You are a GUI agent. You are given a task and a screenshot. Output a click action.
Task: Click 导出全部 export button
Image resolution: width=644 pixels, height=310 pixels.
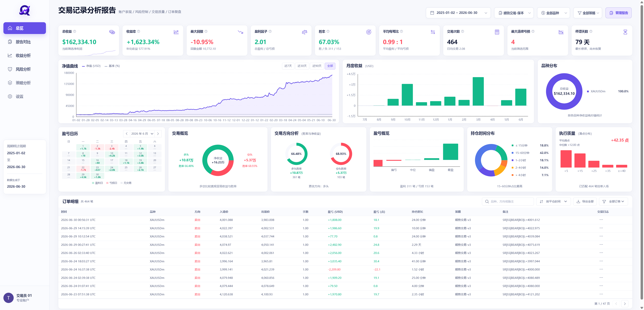(585, 201)
